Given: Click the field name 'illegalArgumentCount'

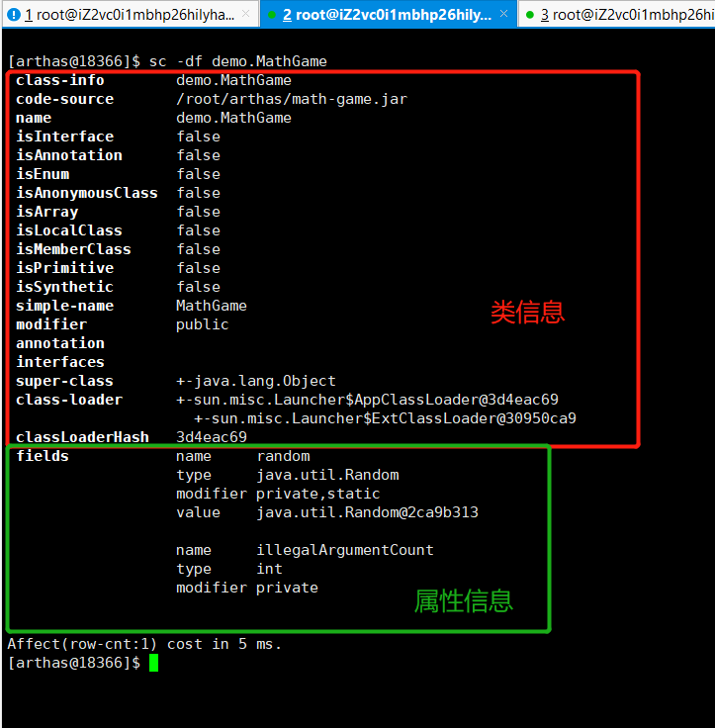Looking at the screenshot, I should click(x=345, y=550).
